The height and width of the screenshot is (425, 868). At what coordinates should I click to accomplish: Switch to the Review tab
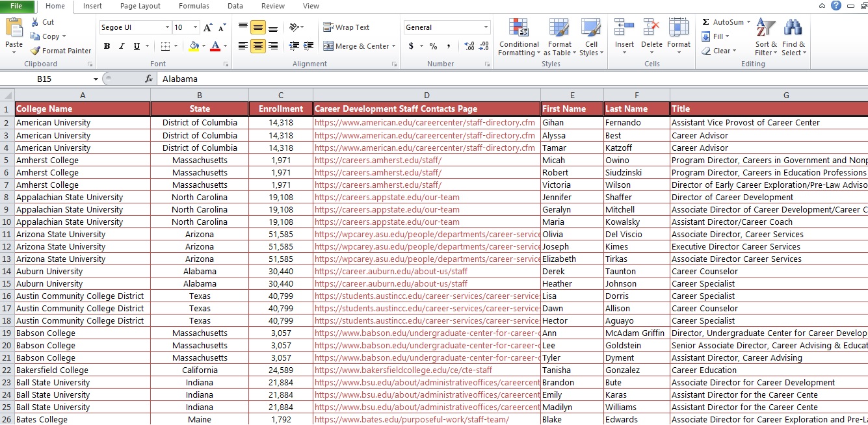pyautogui.click(x=273, y=6)
